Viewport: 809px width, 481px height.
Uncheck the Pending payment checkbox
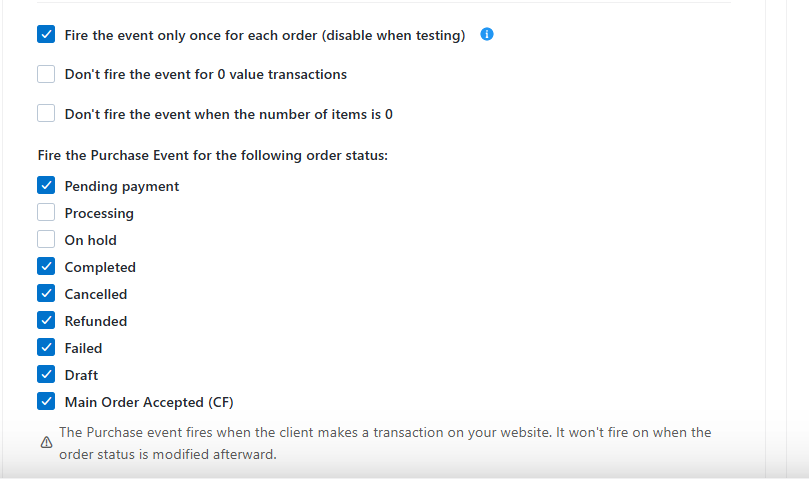pyautogui.click(x=46, y=186)
